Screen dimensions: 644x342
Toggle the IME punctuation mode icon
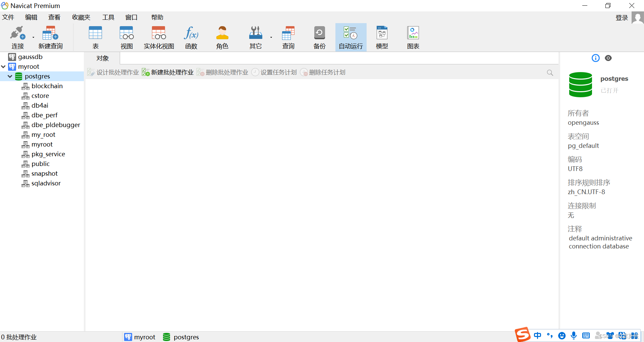550,335
